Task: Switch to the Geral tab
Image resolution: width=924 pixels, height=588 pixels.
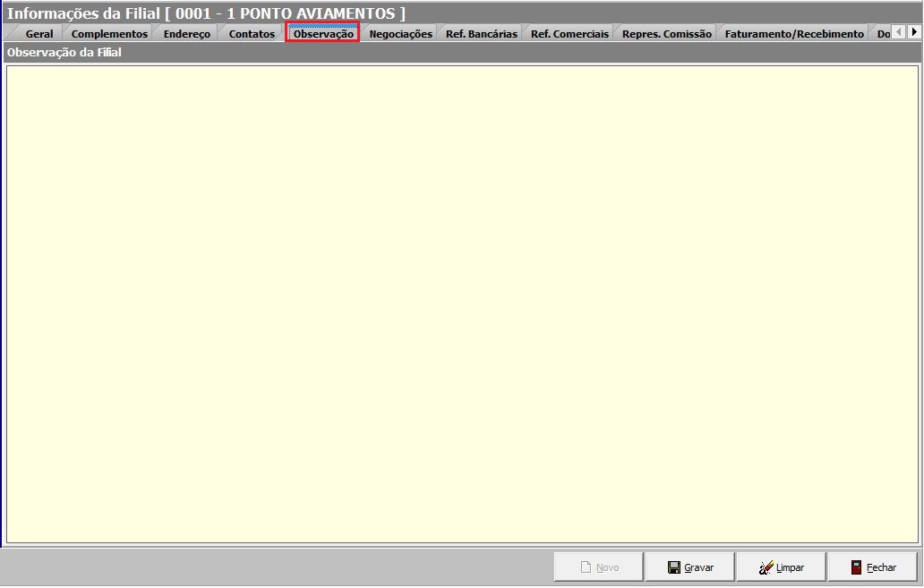Action: click(39, 34)
